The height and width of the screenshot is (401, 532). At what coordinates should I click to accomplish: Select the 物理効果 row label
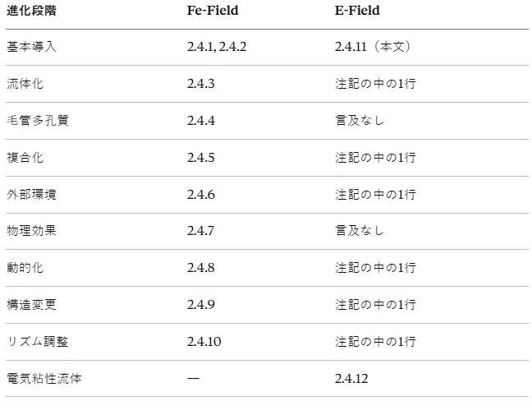point(31,231)
